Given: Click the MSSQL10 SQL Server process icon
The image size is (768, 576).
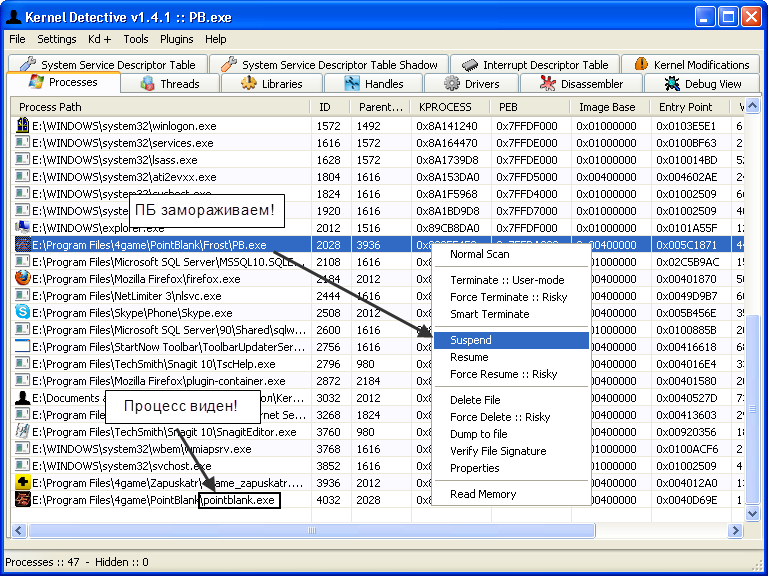Looking at the screenshot, I should pos(23,262).
